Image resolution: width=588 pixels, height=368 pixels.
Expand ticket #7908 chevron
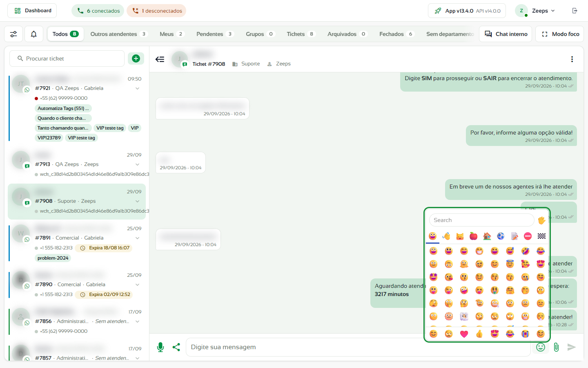137,201
